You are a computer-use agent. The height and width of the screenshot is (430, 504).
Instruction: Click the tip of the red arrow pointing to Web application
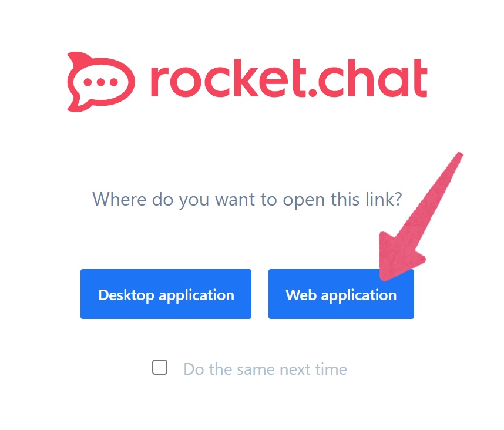(385, 277)
